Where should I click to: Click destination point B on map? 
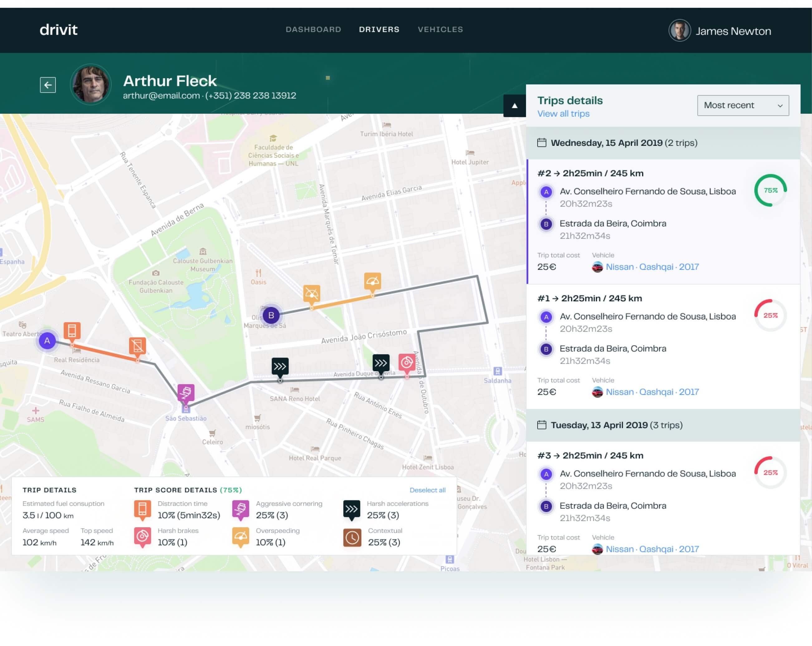click(x=271, y=315)
